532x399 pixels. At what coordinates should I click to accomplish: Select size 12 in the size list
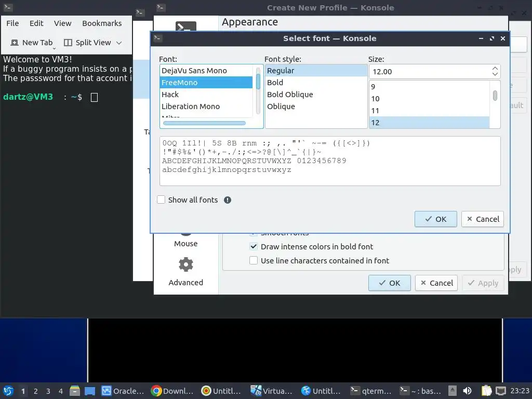point(429,123)
